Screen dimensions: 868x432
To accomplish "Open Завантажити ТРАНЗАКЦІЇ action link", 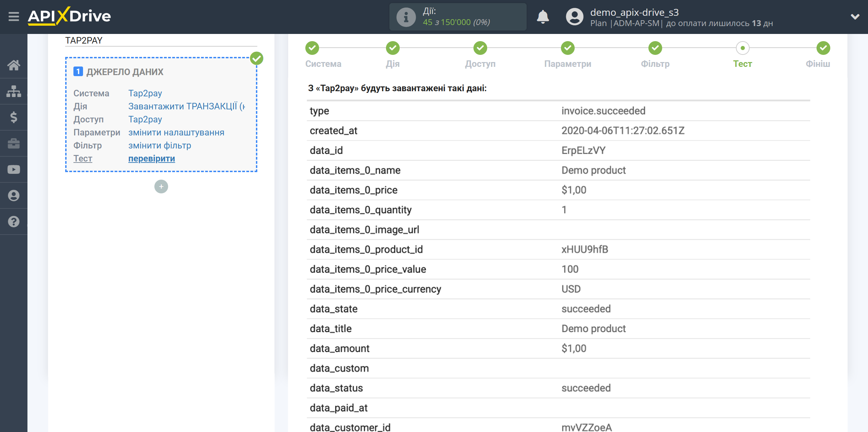I will coord(187,106).
